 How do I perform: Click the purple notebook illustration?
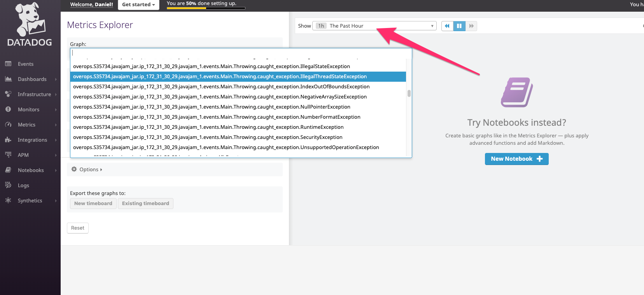pyautogui.click(x=517, y=92)
